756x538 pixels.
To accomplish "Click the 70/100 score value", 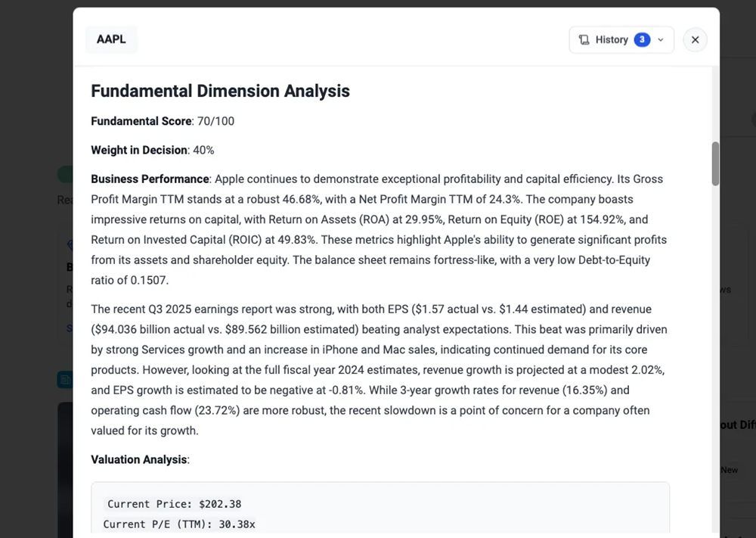I will click(x=215, y=121).
